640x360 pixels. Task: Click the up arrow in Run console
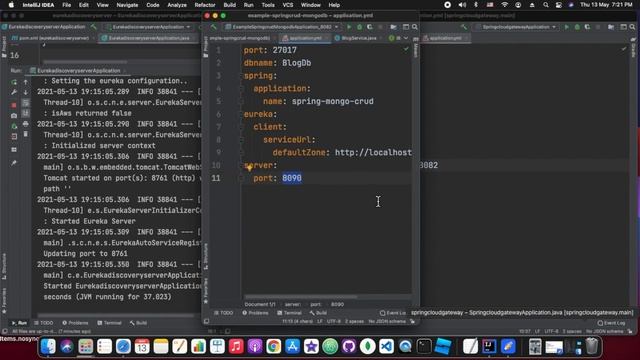click(x=26, y=82)
